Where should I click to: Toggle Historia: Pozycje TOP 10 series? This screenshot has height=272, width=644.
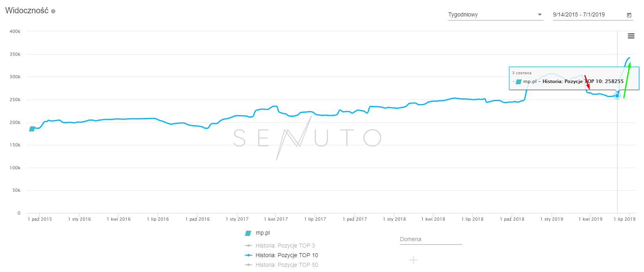coord(286,255)
